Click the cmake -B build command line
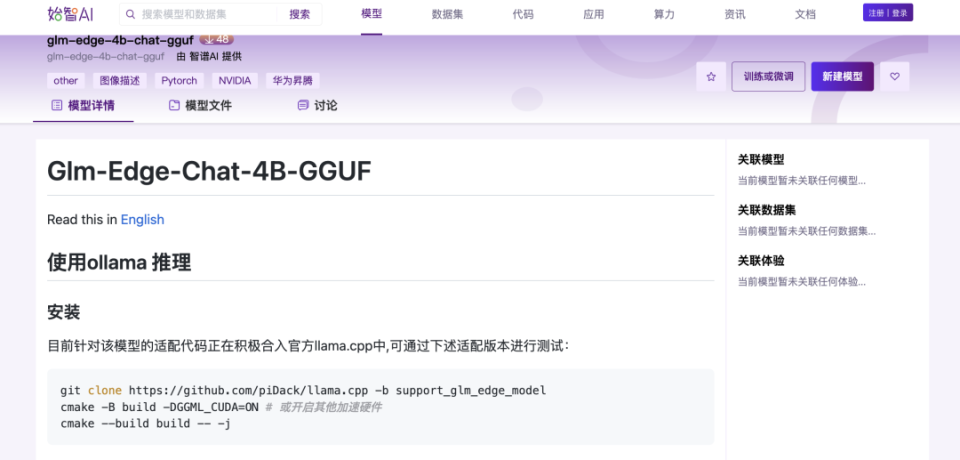960x460 pixels. [221, 407]
